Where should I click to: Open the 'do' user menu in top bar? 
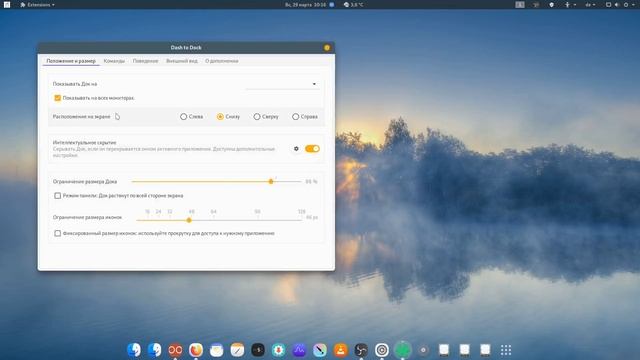click(590, 4)
